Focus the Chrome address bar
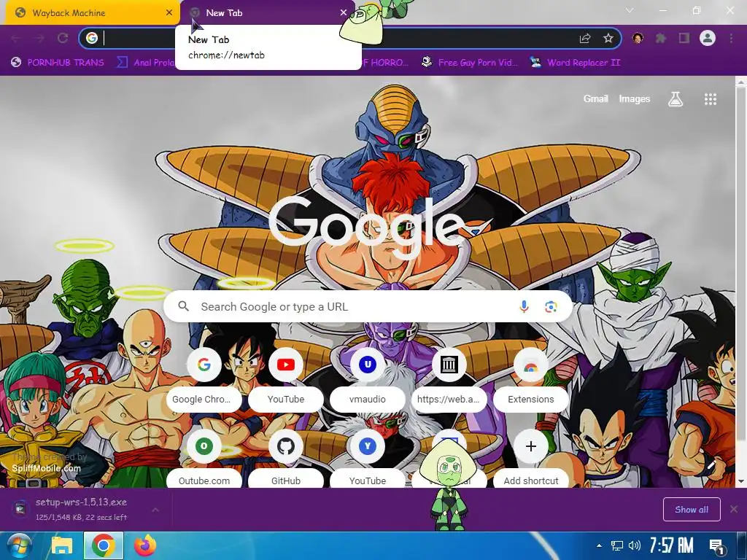747x560 pixels. (x=350, y=38)
